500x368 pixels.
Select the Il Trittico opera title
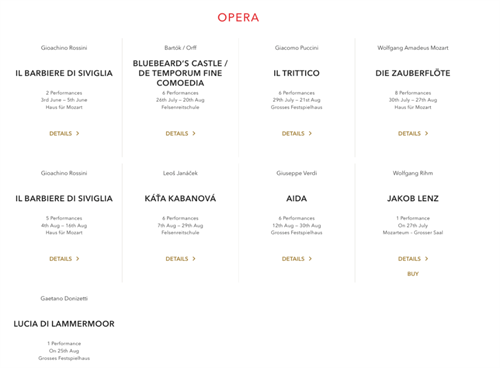pos(297,73)
